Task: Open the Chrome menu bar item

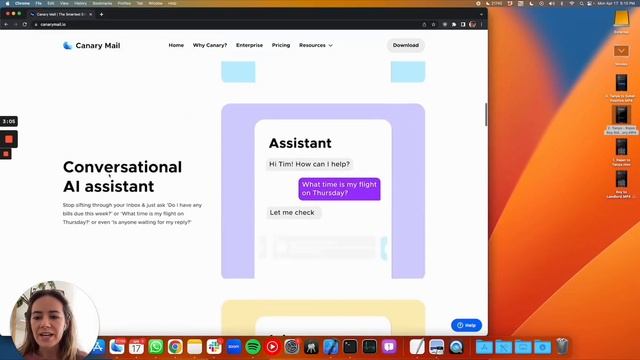Action: [22, 3]
